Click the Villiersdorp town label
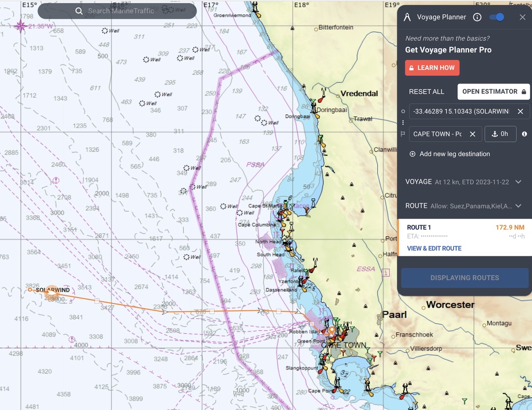Screen dimensions: 532x410 point(426,349)
